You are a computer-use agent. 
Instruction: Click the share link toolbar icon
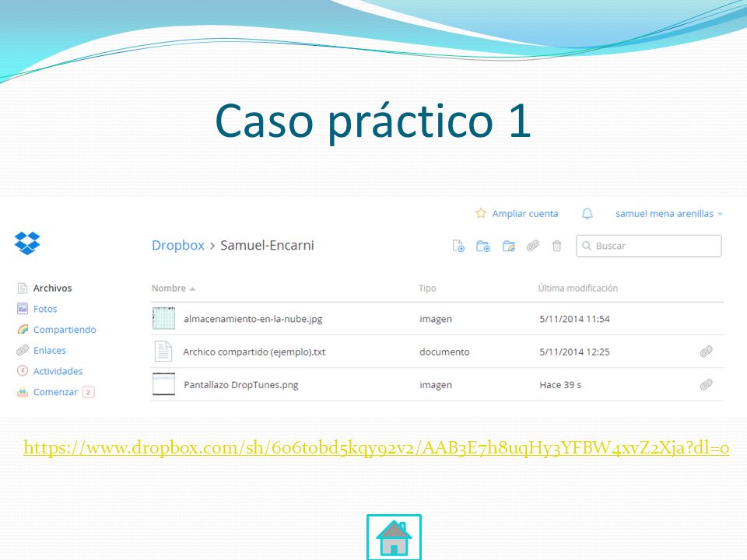coord(532,246)
